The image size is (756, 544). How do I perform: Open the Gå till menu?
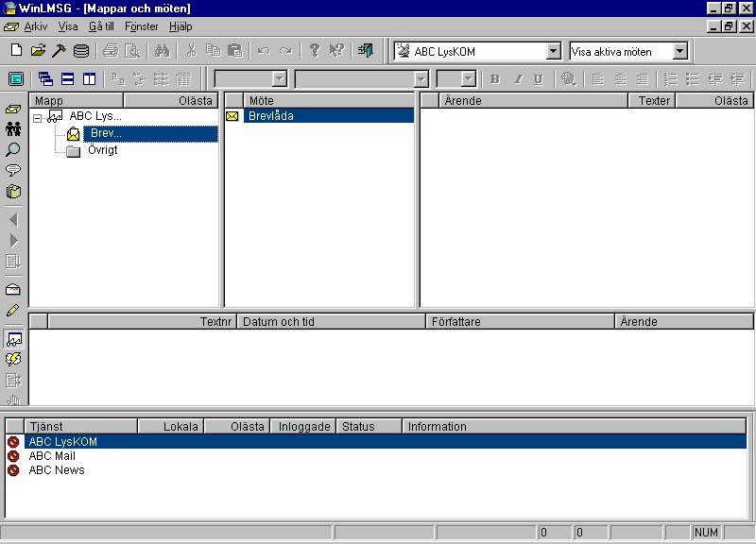pos(101,26)
